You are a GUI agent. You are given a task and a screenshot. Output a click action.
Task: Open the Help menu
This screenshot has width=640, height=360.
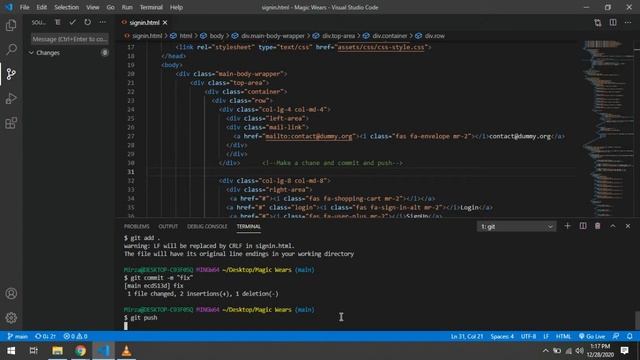click(176, 7)
